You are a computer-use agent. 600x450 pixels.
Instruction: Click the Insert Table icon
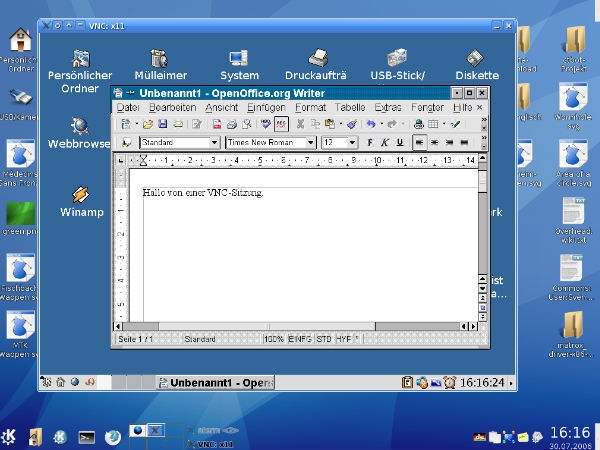(x=433, y=124)
